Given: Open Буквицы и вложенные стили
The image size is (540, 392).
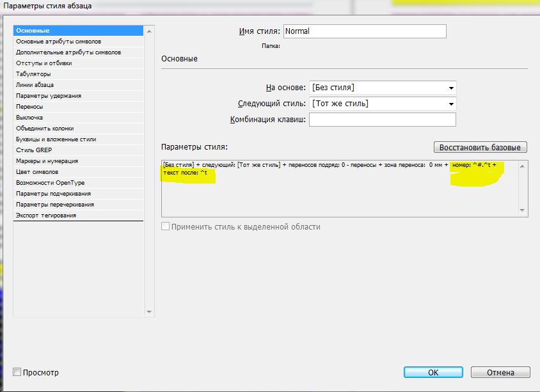Looking at the screenshot, I should click(x=78, y=139).
